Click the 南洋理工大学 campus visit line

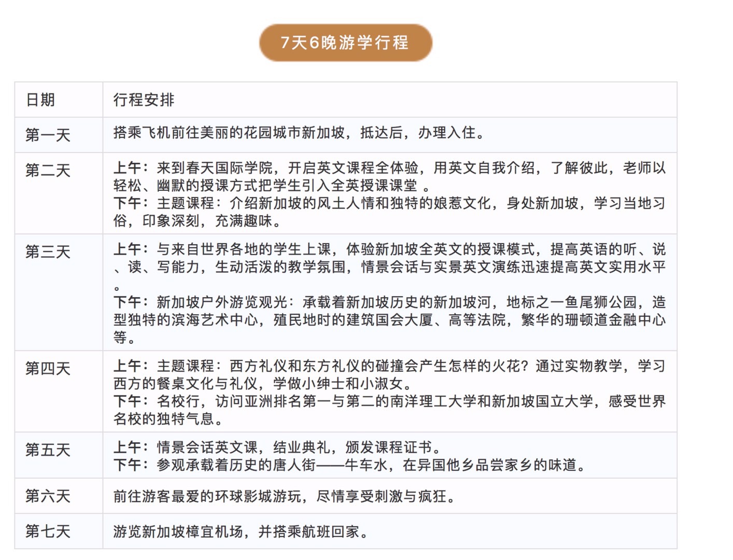[x=389, y=401]
